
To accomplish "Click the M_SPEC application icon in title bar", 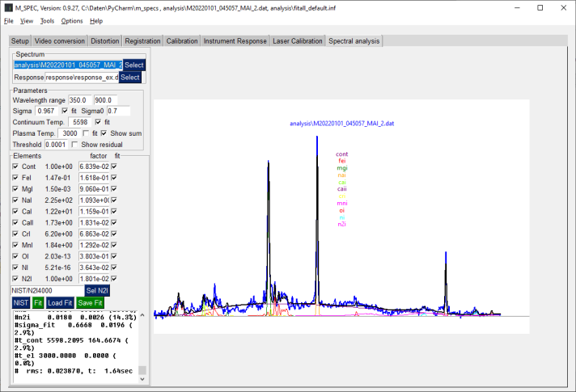I will [x=8, y=7].
